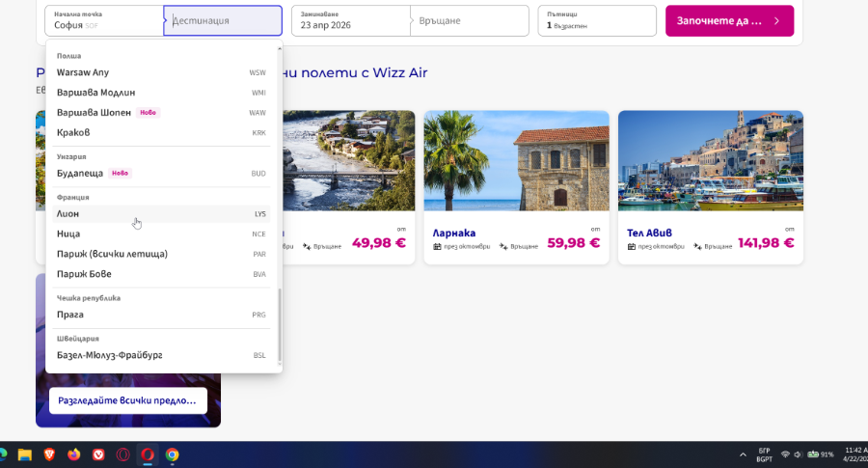Select Базел-Мюлуз-Фрайбург destination

pos(161,355)
